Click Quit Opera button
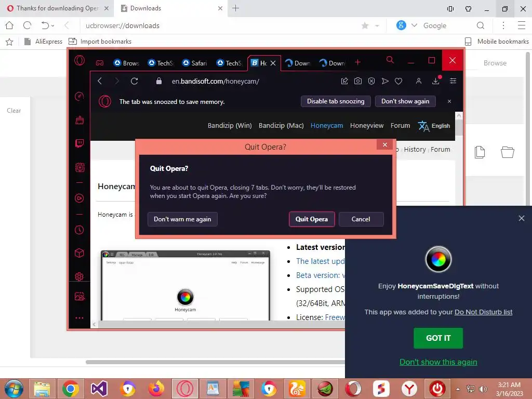Screen dimensions: 532x399 312,219
